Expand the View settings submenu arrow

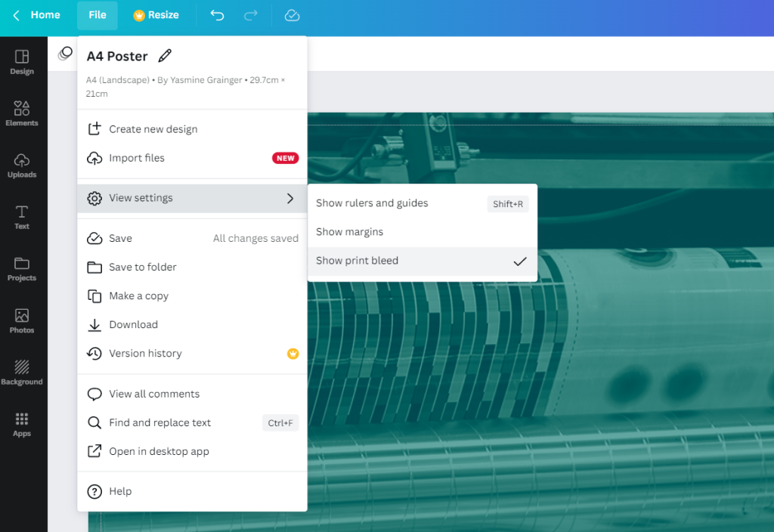point(290,199)
